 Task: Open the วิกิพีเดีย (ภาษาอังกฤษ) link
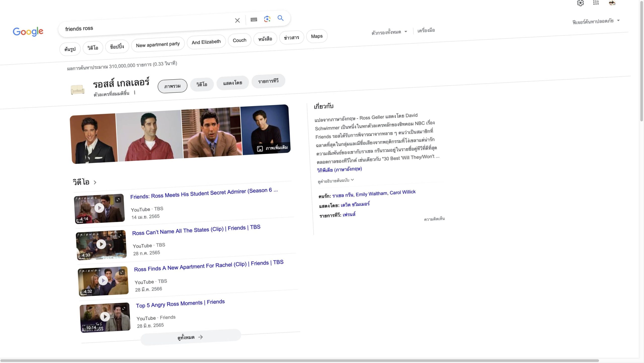pos(339,169)
